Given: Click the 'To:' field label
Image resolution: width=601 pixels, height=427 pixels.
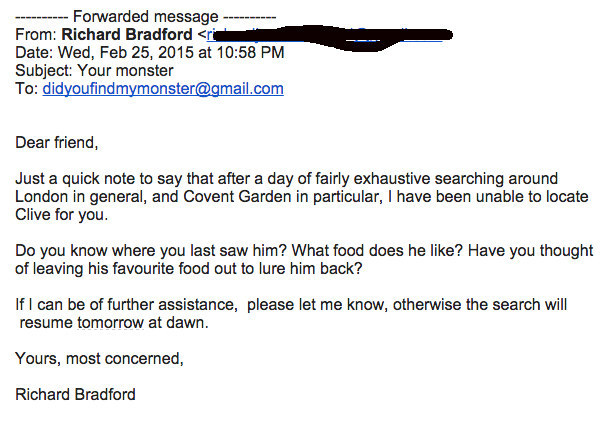Looking at the screenshot, I should click(26, 89).
